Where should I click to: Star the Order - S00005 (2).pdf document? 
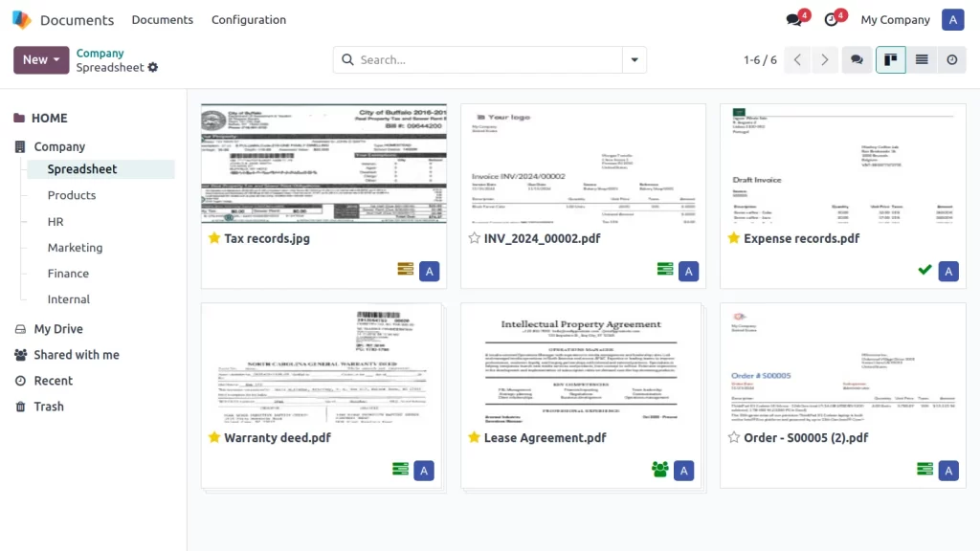coord(733,437)
